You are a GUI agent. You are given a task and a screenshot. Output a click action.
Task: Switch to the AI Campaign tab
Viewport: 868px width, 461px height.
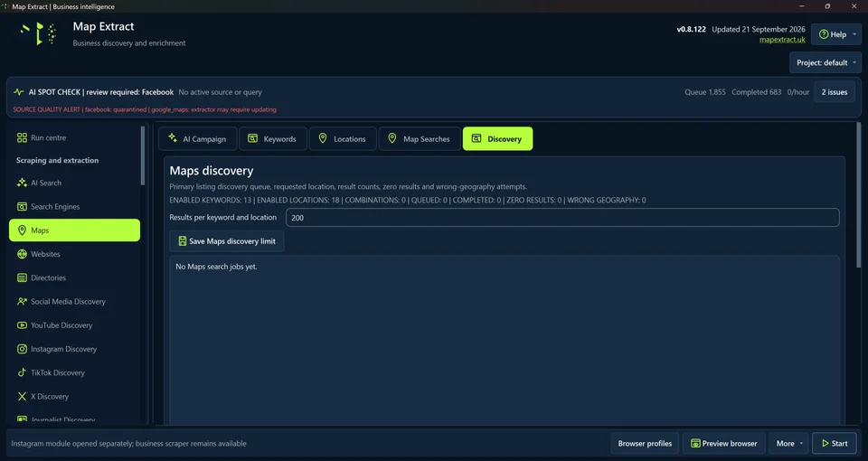pyautogui.click(x=198, y=138)
